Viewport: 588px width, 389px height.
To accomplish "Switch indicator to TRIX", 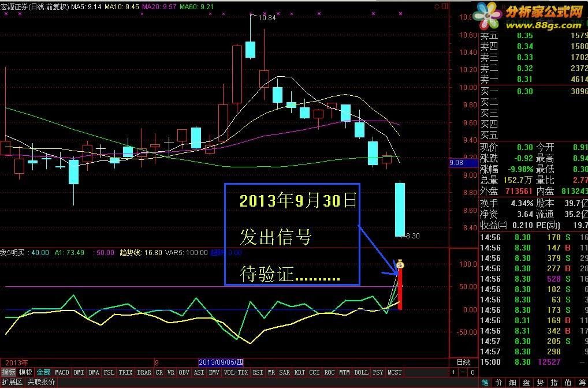I will [125, 372].
